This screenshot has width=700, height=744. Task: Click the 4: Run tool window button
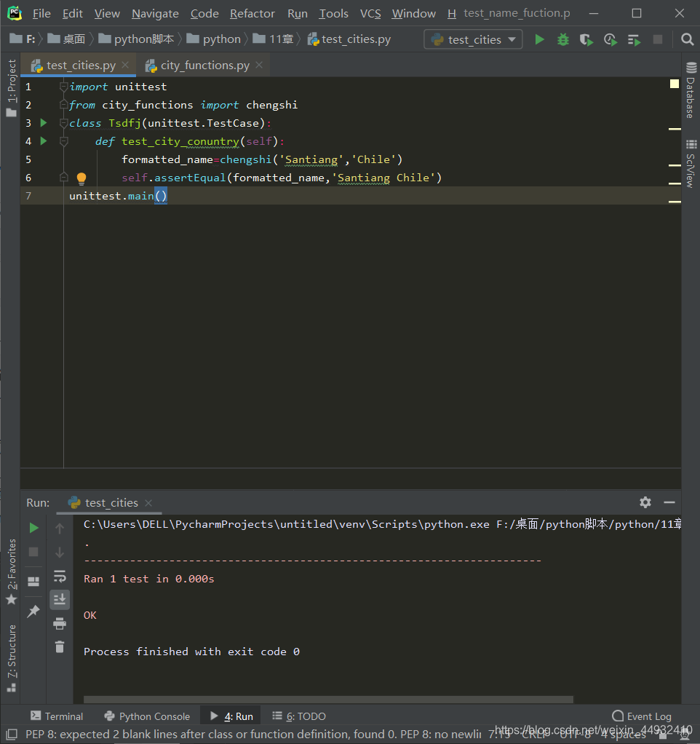(x=231, y=716)
